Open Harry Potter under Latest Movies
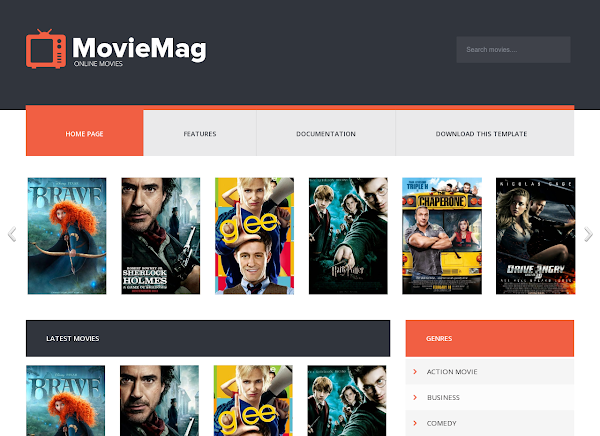 coord(347,400)
